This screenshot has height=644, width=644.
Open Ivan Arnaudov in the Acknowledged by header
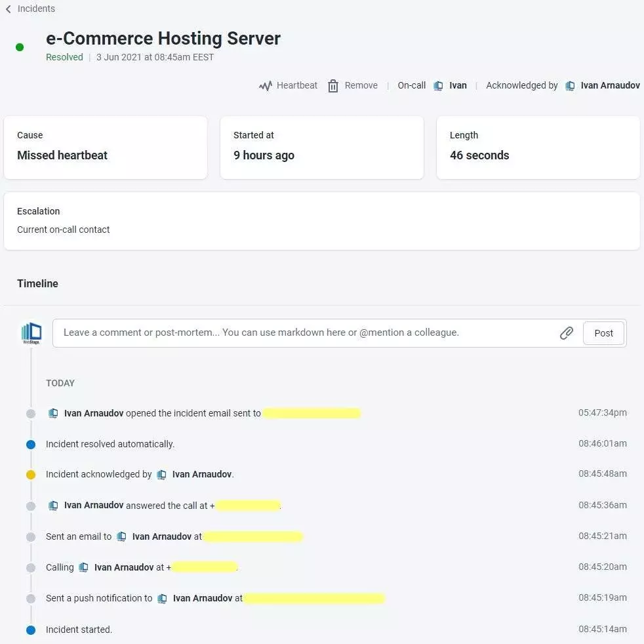tap(610, 86)
